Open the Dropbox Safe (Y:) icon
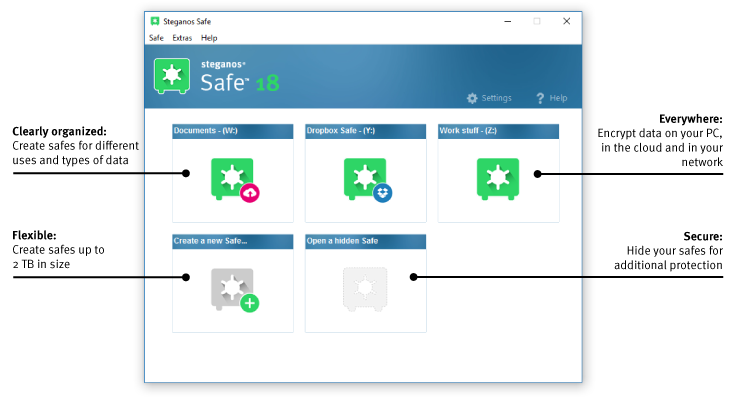 pos(365,179)
